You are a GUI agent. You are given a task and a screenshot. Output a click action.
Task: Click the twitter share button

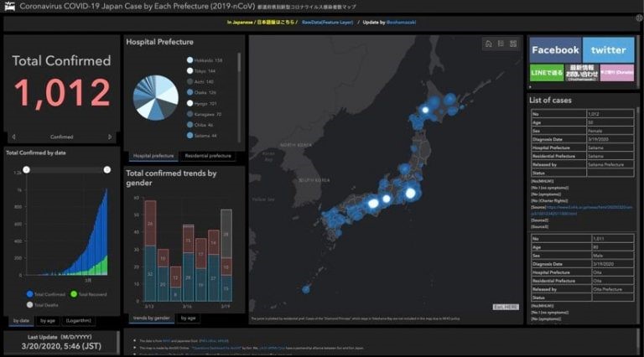click(x=608, y=50)
